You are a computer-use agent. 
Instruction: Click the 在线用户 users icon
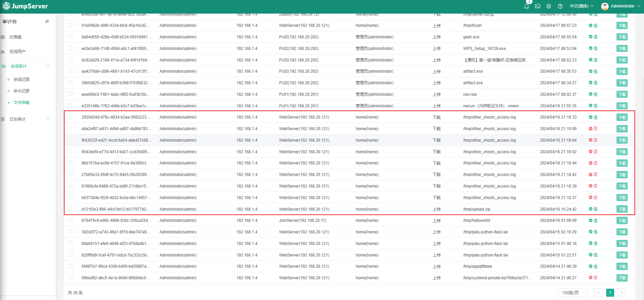tap(3, 52)
